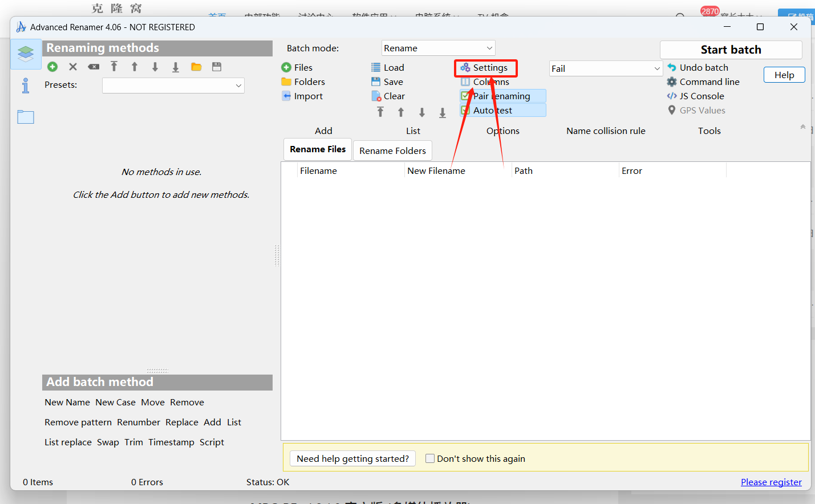Image resolution: width=815 pixels, height=504 pixels.
Task: Add the List replace batch method
Action: [x=68, y=442]
